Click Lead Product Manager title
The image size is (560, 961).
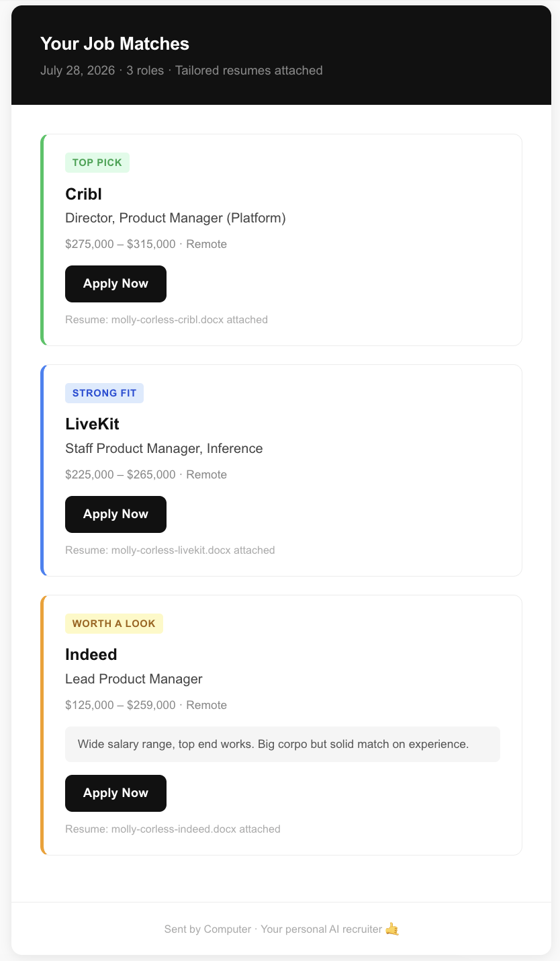pos(134,679)
